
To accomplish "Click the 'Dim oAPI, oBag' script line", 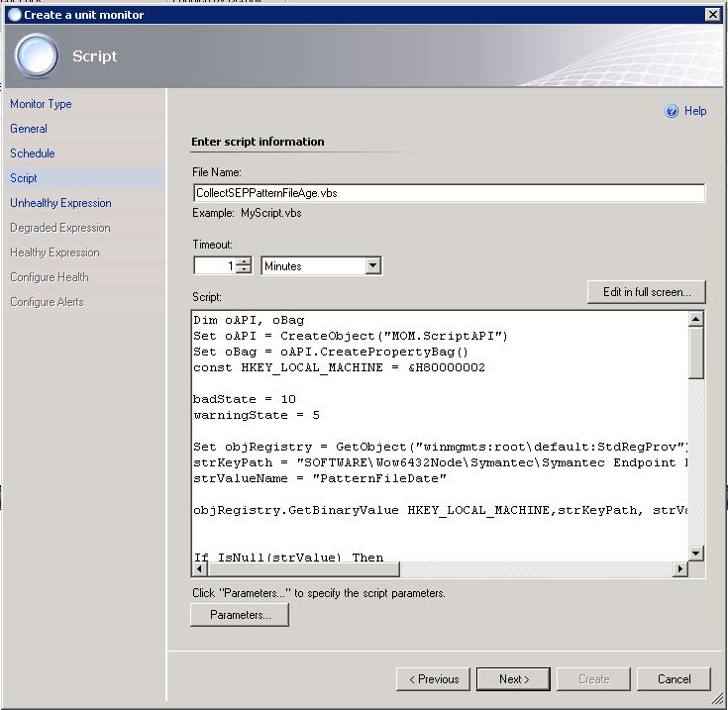I will [249, 320].
